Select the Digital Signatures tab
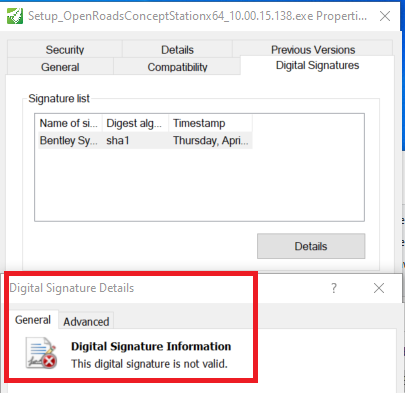The height and width of the screenshot is (393, 405). tap(317, 65)
